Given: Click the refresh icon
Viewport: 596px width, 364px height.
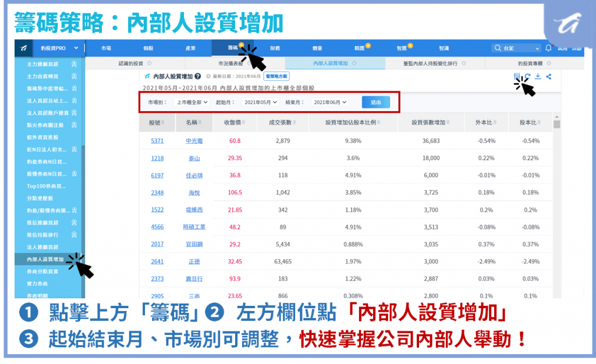Looking at the screenshot, I should pos(527,76).
